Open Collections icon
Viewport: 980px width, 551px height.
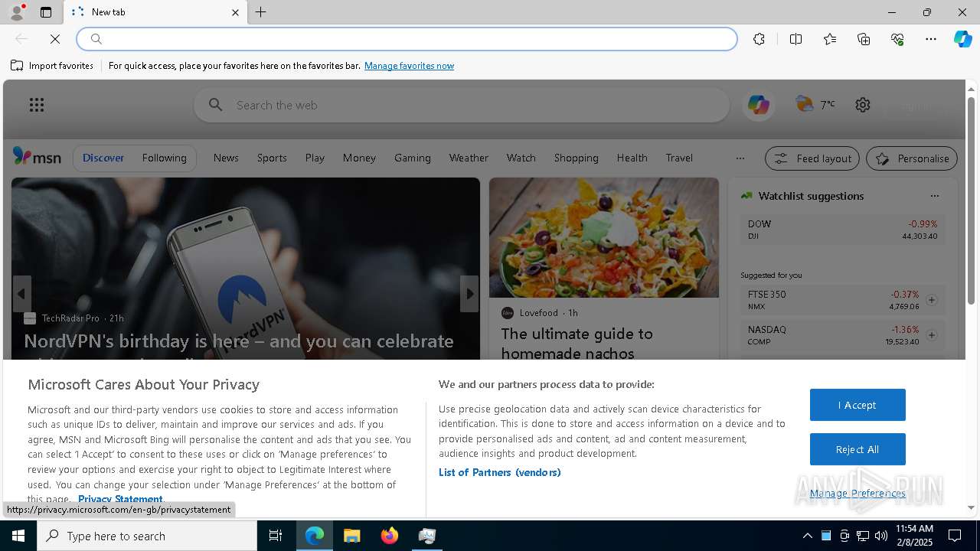864,39
